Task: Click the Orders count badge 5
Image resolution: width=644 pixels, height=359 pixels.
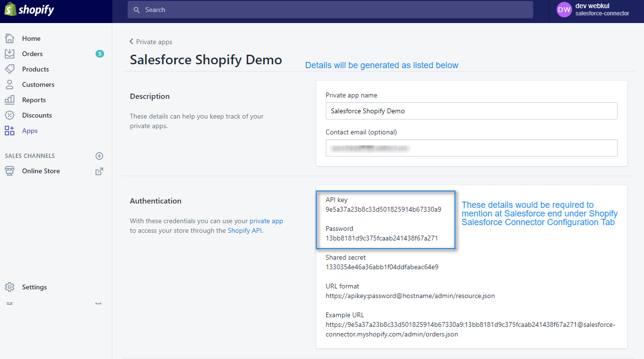Action: click(100, 54)
